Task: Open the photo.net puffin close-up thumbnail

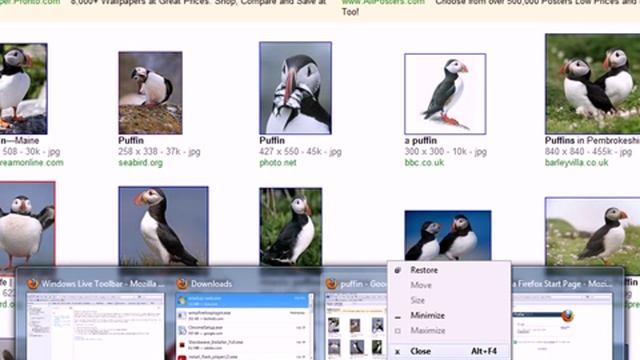Action: tap(295, 88)
